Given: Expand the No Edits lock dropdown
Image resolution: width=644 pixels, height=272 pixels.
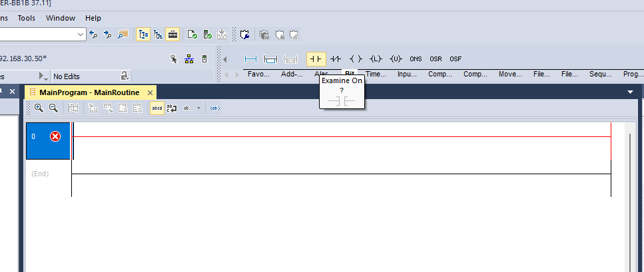Looking at the screenshot, I should click(x=125, y=76).
